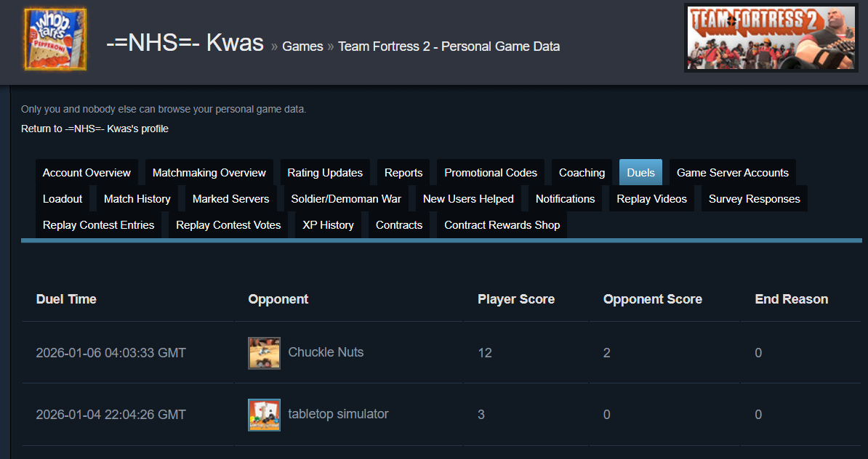The width and height of the screenshot is (868, 459).
Task: Click tabletop simulator opponent avatar
Action: (264, 415)
